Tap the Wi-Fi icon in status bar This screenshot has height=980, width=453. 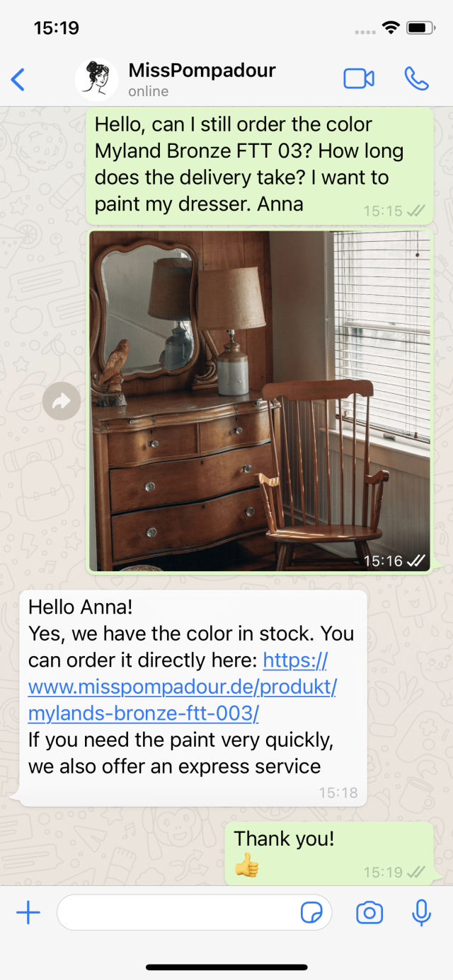[390, 28]
